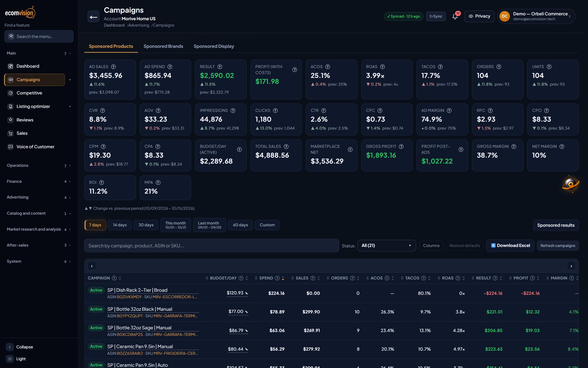Image resolution: width=588 pixels, height=368 pixels.
Task: Click the Sales cart icon
Action: point(10,133)
